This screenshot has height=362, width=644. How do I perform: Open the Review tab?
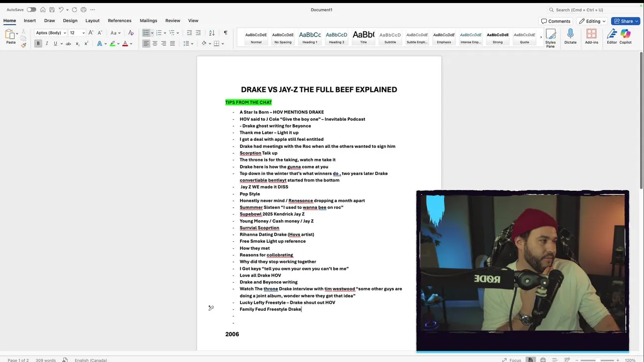(x=173, y=21)
